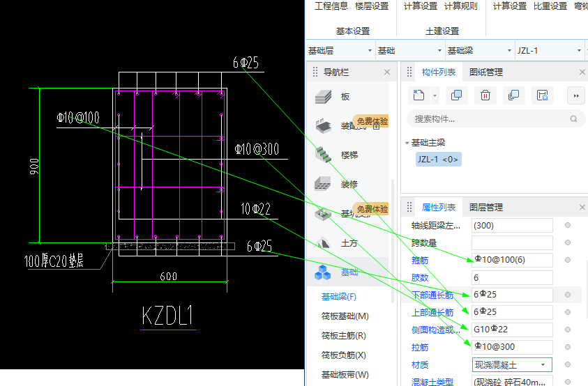This screenshot has width=588, height=386.
Task: Grab the 导航栏 panel drag handle
Action: coord(315,72)
